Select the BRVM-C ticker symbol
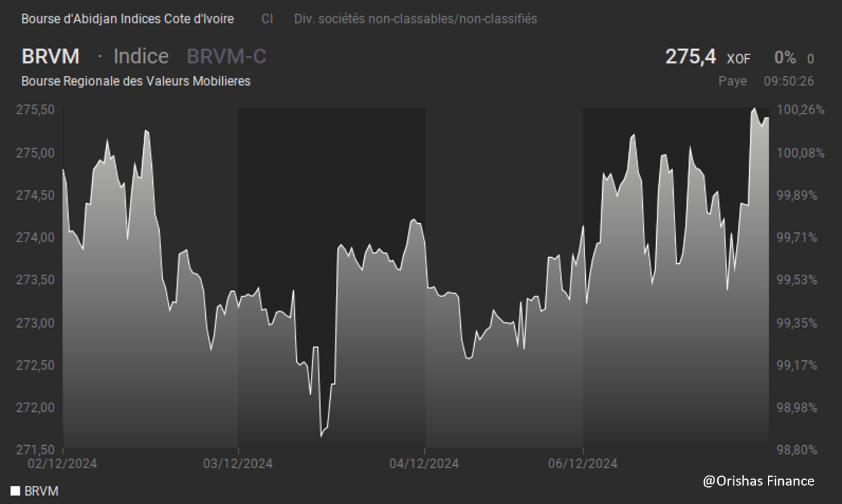 pos(226,56)
